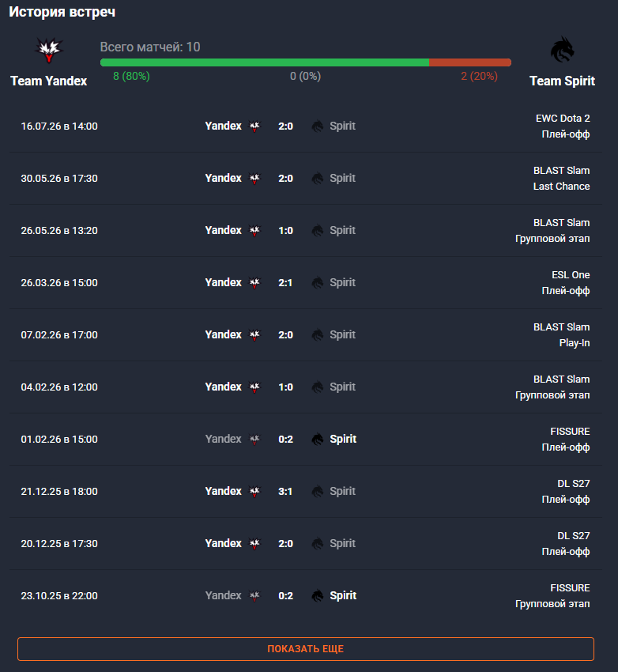Click the 0:2 score on 23.10.25
Image resolution: width=618 pixels, height=672 pixels.
point(285,596)
